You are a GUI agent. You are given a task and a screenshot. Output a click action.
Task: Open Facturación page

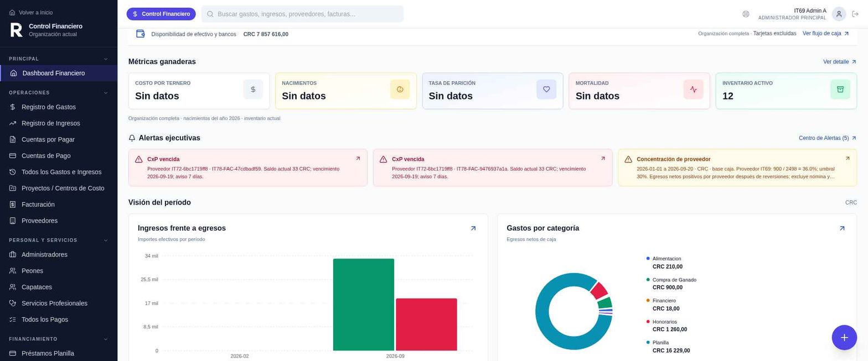point(59,205)
